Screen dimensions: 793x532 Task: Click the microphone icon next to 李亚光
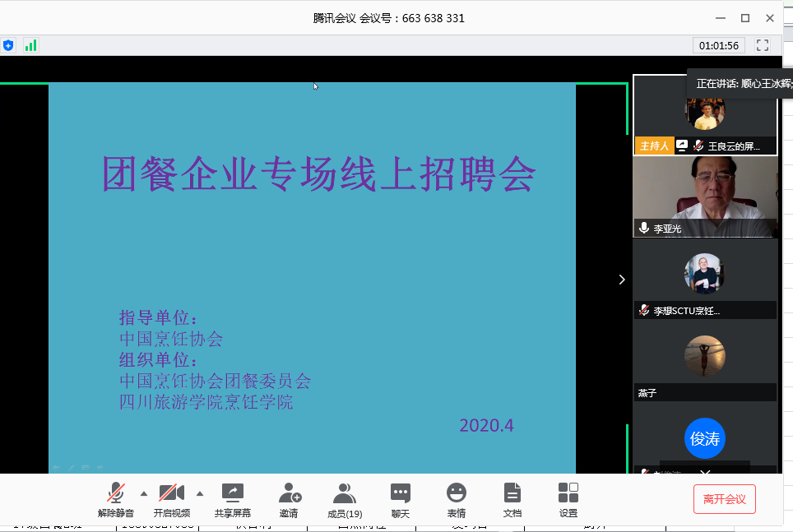pos(644,228)
